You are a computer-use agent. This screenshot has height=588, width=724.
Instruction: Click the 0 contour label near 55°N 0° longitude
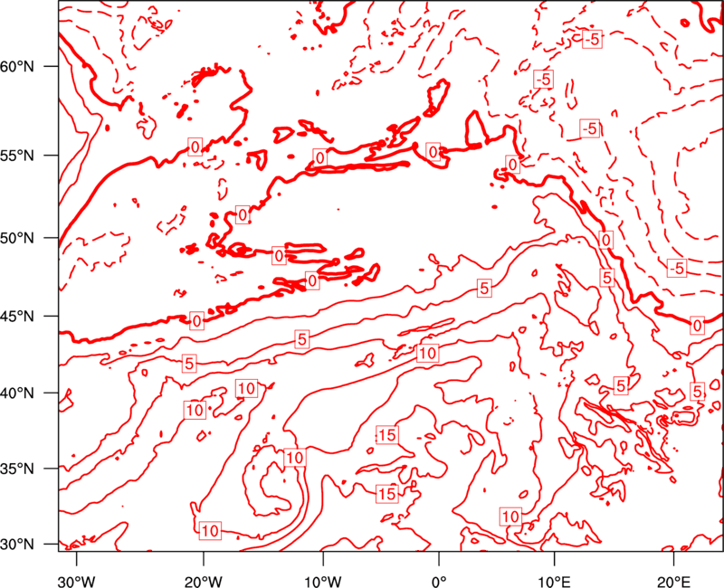point(433,151)
